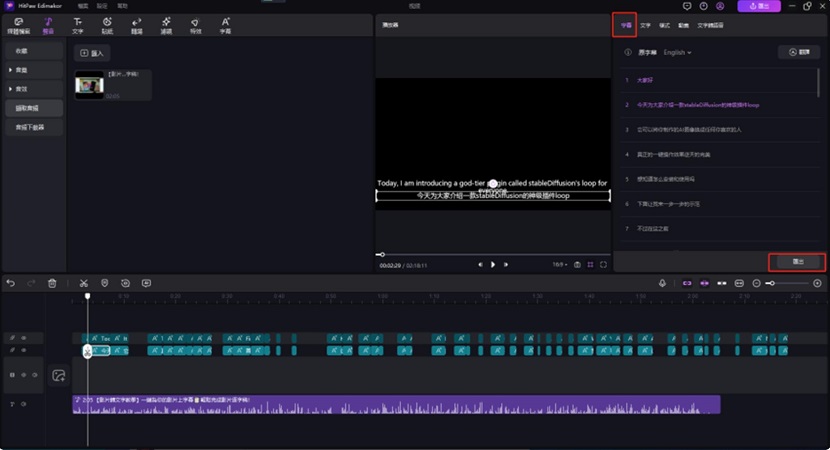Select the scissors split tool

(x=84, y=283)
